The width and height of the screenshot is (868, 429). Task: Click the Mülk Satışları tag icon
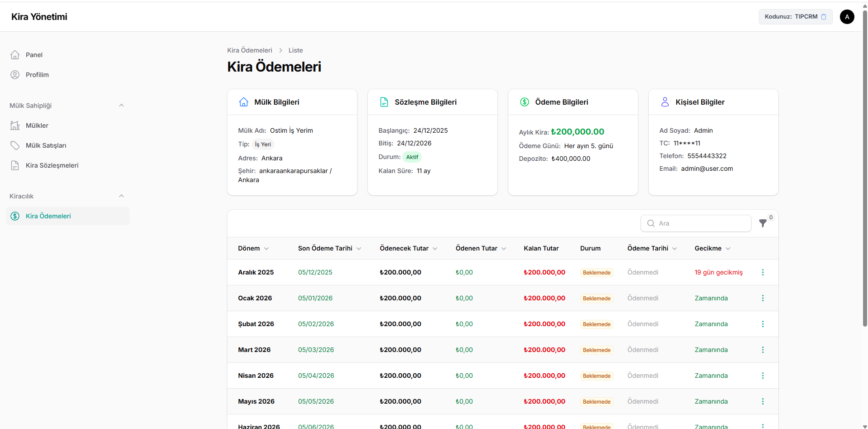point(15,145)
